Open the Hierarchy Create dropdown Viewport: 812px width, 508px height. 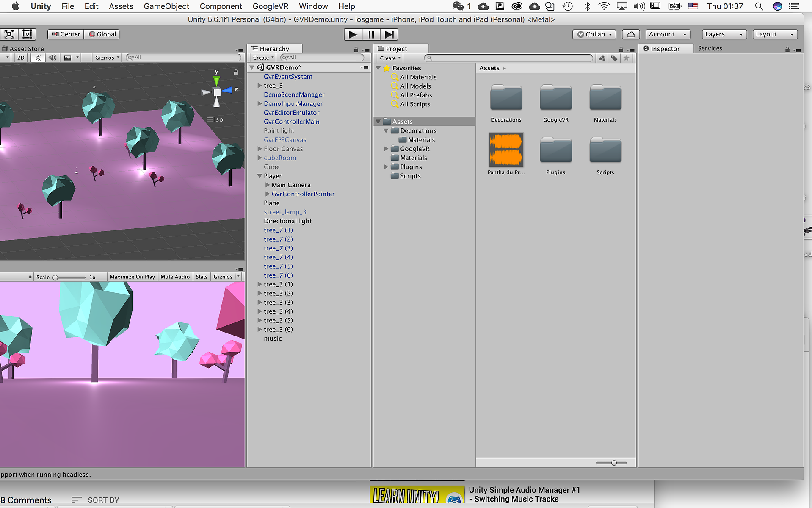click(263, 58)
